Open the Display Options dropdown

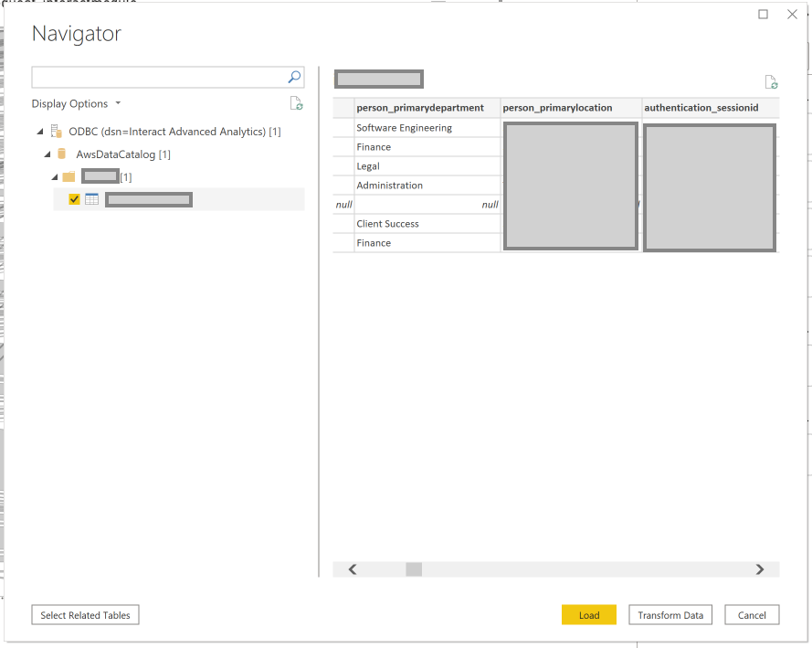(76, 103)
